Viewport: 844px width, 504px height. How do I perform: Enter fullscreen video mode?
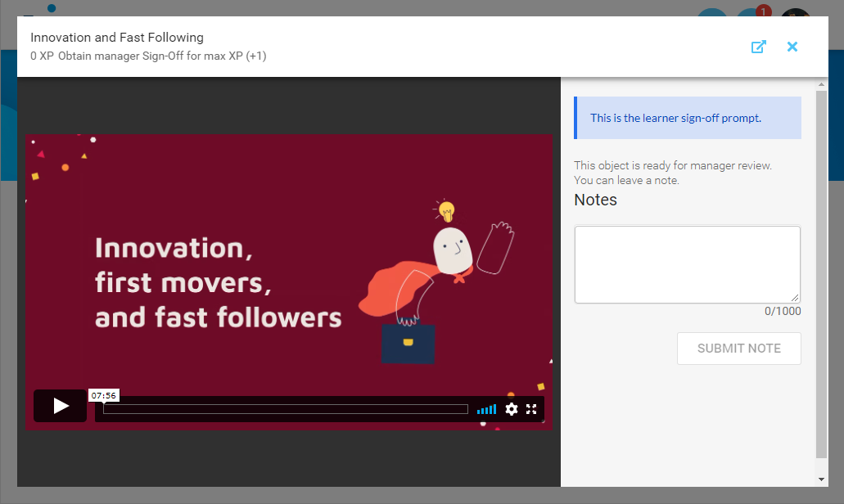[531, 409]
